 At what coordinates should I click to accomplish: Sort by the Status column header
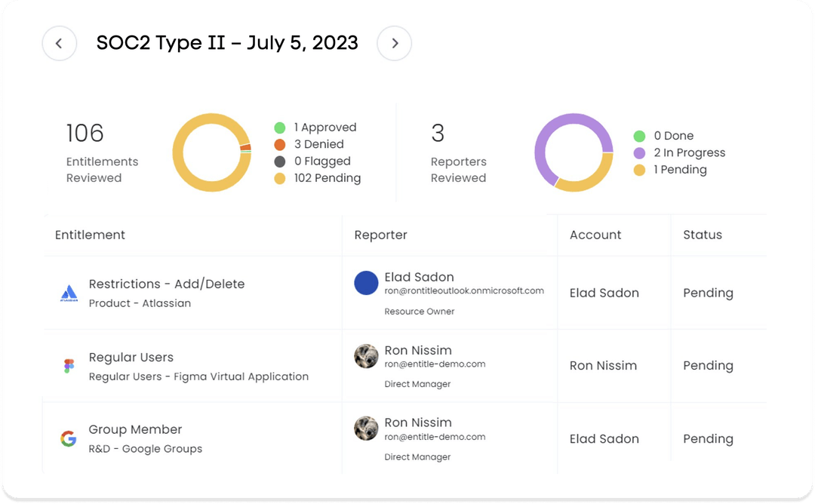tap(702, 235)
